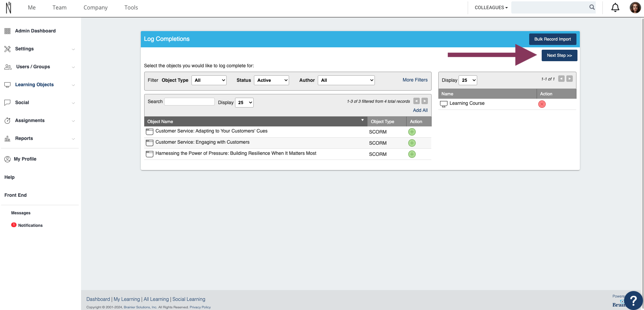Open user profile avatar
644x310 pixels.
pos(635,7)
